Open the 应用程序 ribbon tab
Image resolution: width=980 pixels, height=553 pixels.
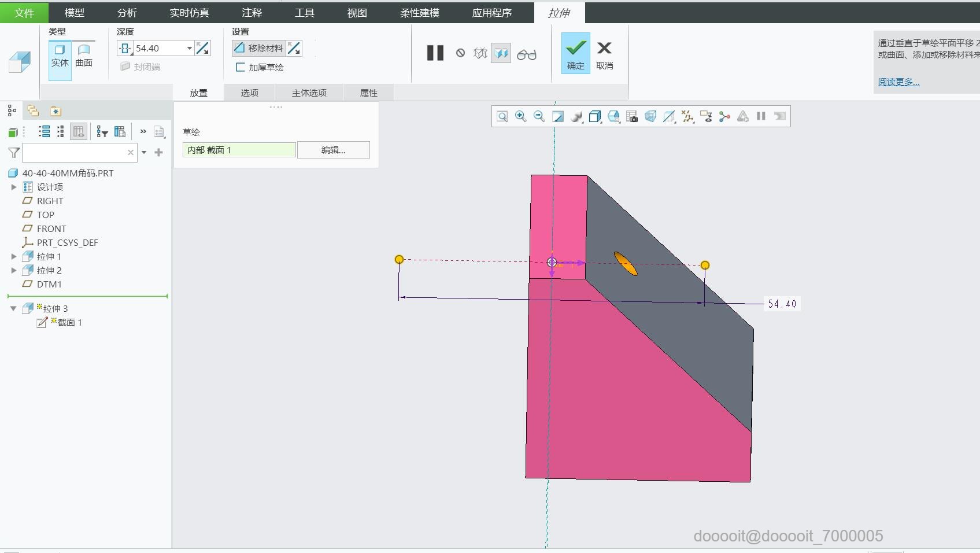[x=491, y=13]
